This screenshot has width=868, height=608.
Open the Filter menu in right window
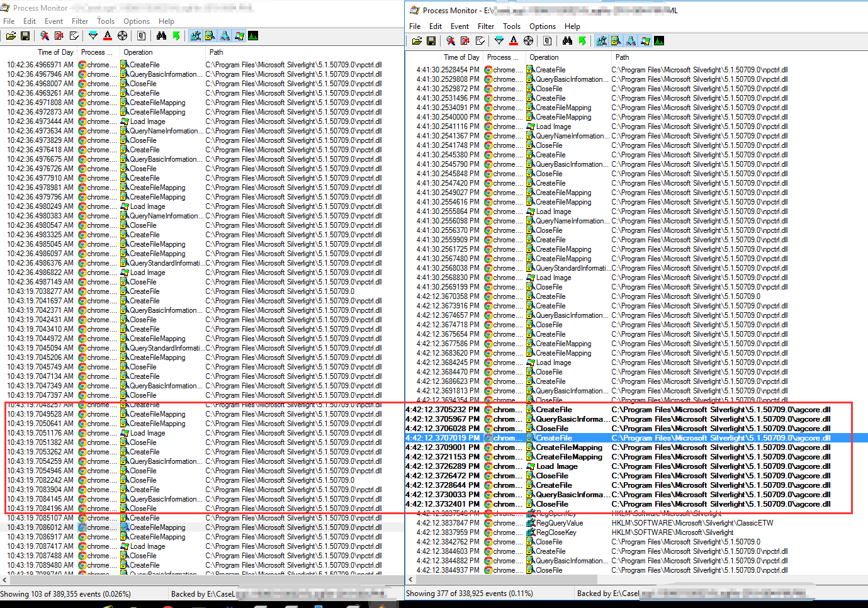pyautogui.click(x=486, y=26)
